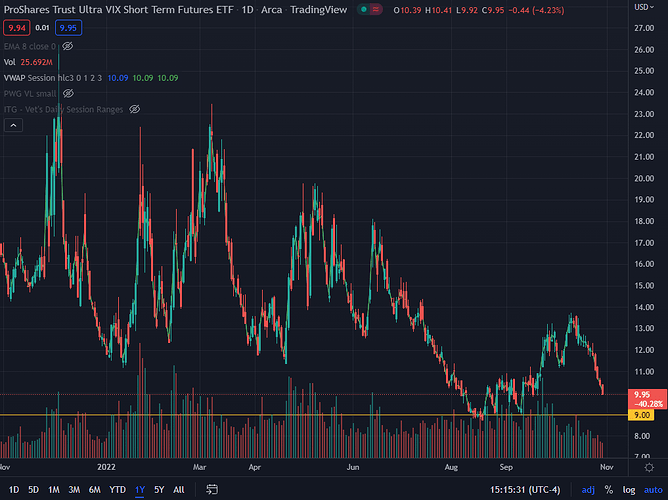Show hidden ITG Vet's Daily Session Ranges
668x500 pixels.
point(135,109)
